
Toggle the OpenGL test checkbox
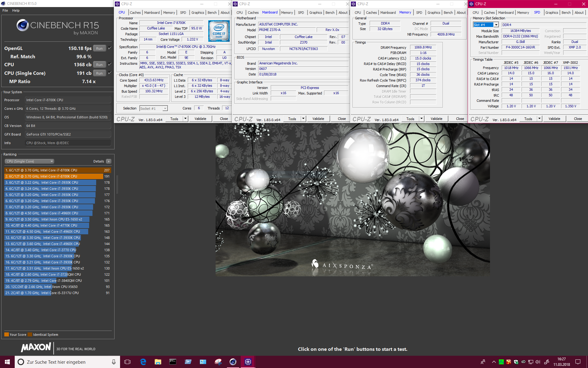[x=110, y=48]
